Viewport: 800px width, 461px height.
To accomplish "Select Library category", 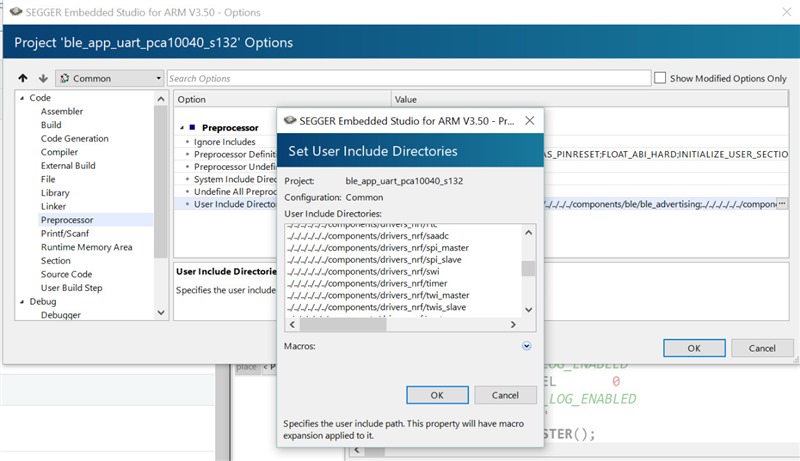I will tap(55, 193).
